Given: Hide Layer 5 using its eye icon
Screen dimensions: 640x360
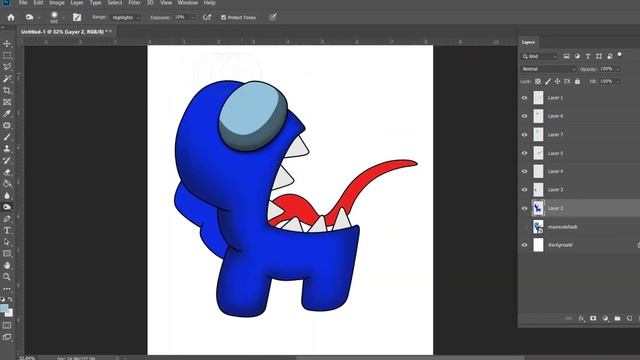Looking at the screenshot, I should click(x=524, y=153).
